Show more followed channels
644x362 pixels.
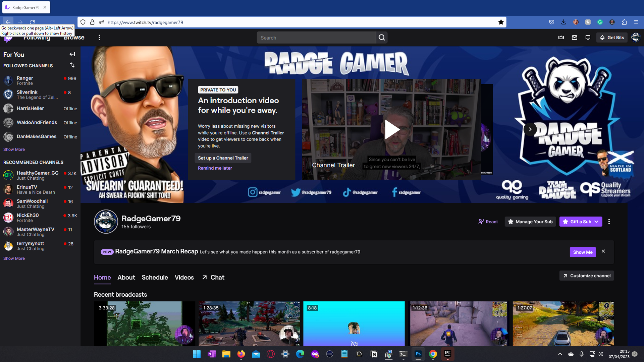(x=14, y=149)
